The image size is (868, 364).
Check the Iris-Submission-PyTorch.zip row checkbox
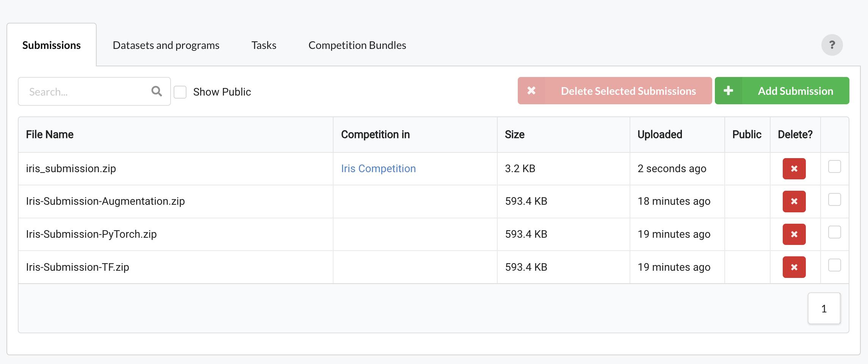tap(834, 232)
